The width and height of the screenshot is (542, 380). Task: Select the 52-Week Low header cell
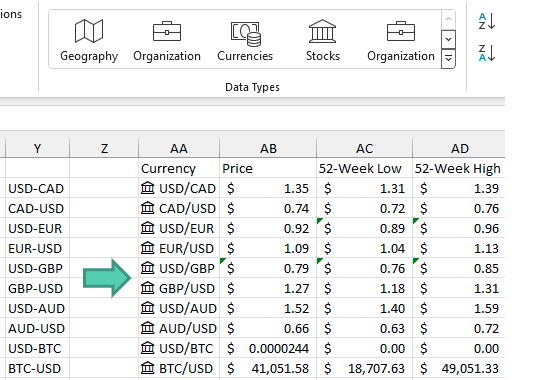364,168
